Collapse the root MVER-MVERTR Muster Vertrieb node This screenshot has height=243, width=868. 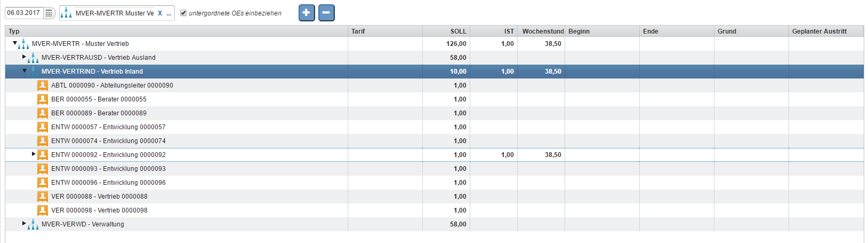(x=15, y=43)
